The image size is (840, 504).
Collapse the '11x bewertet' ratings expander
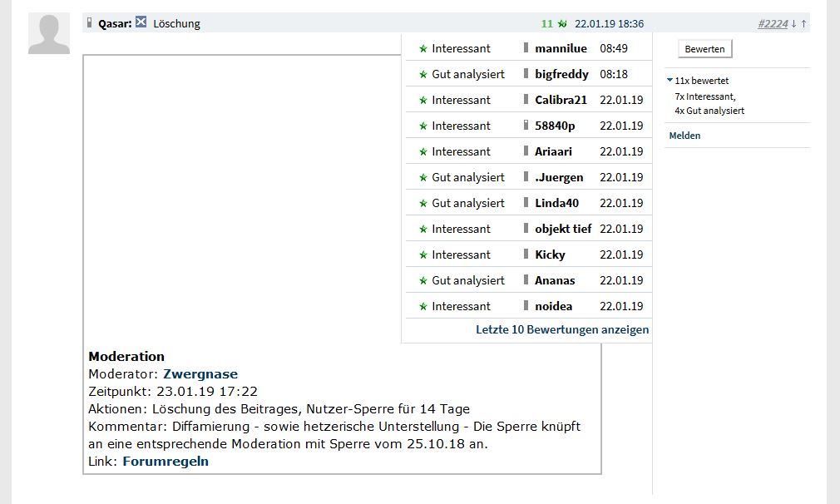point(670,81)
